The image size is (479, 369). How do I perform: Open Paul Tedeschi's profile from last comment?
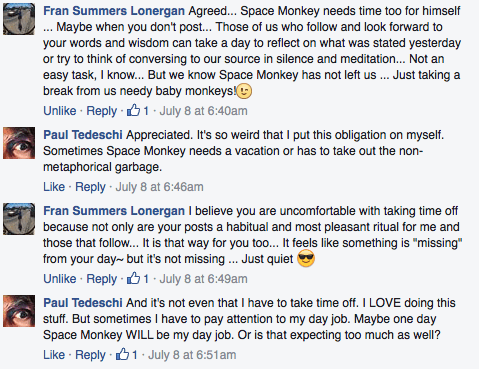83,303
